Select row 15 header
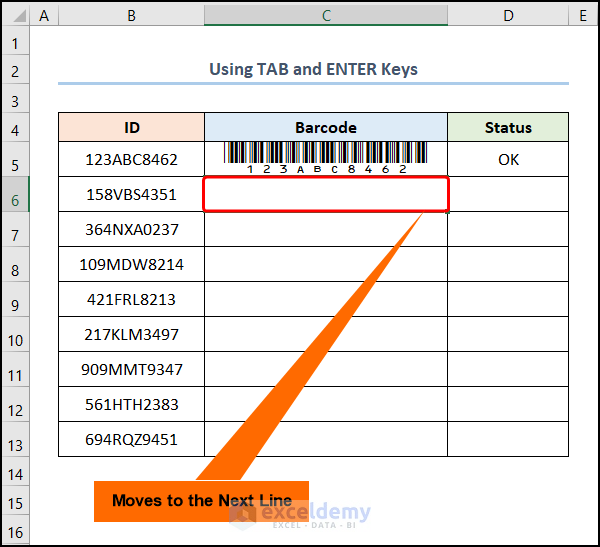600x547 pixels. click(15, 500)
